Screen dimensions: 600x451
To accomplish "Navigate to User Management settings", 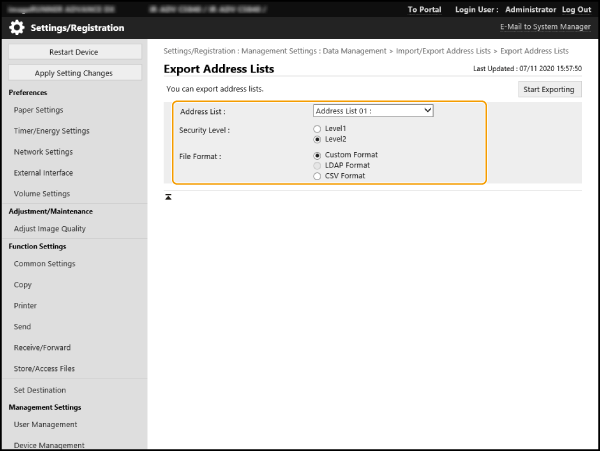I will point(45,425).
